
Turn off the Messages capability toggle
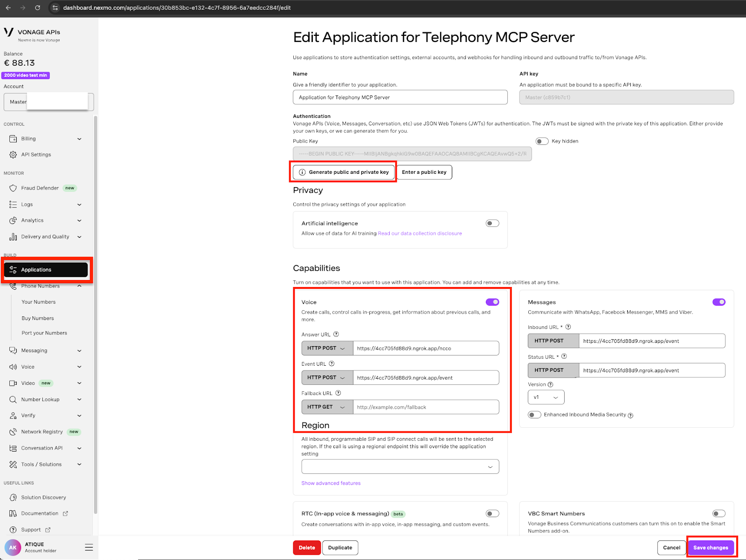click(x=719, y=302)
